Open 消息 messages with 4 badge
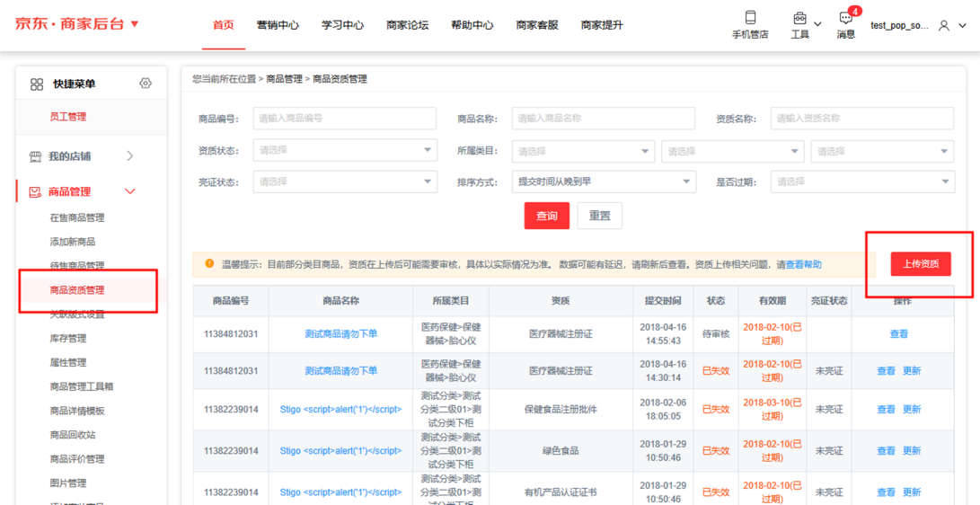Screen dimensions: 980x505 tap(845, 17)
